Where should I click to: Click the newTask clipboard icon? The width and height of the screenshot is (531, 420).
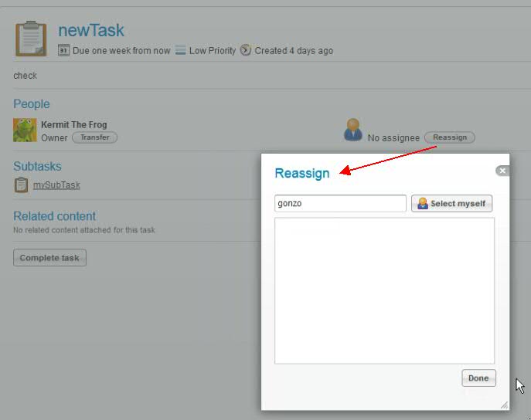(31, 39)
